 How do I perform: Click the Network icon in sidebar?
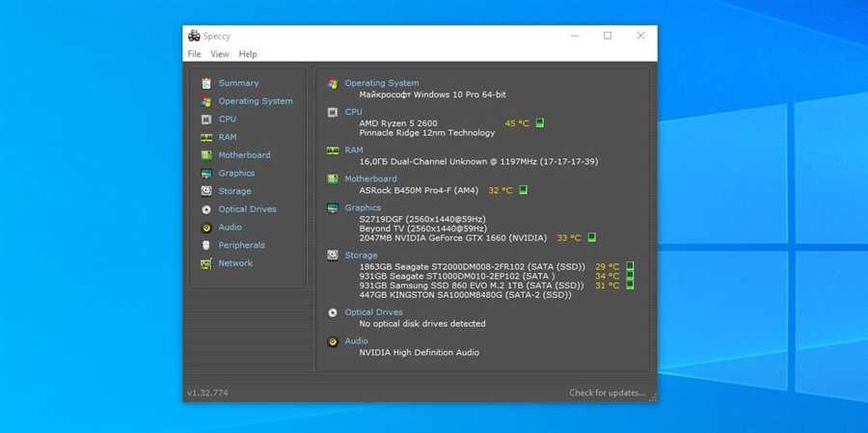(x=206, y=263)
